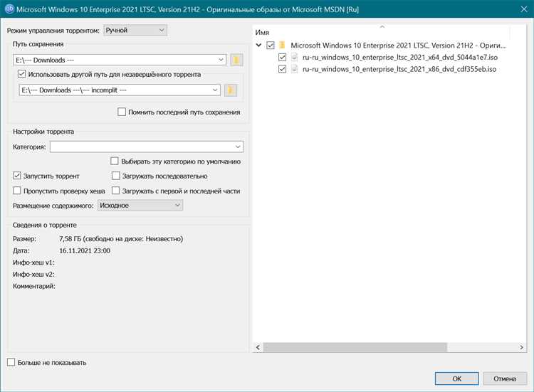Click the x64 ISO file icon
The image size is (534, 392).
[x=295, y=57]
